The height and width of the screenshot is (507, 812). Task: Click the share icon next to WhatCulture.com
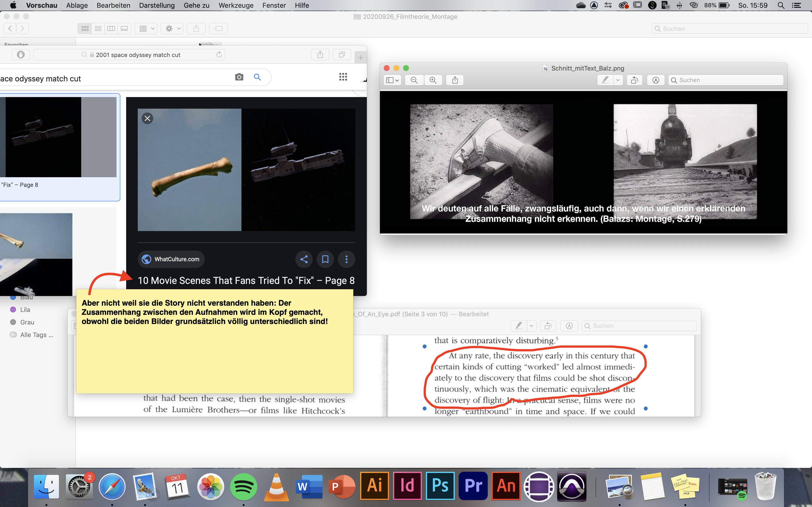304,259
